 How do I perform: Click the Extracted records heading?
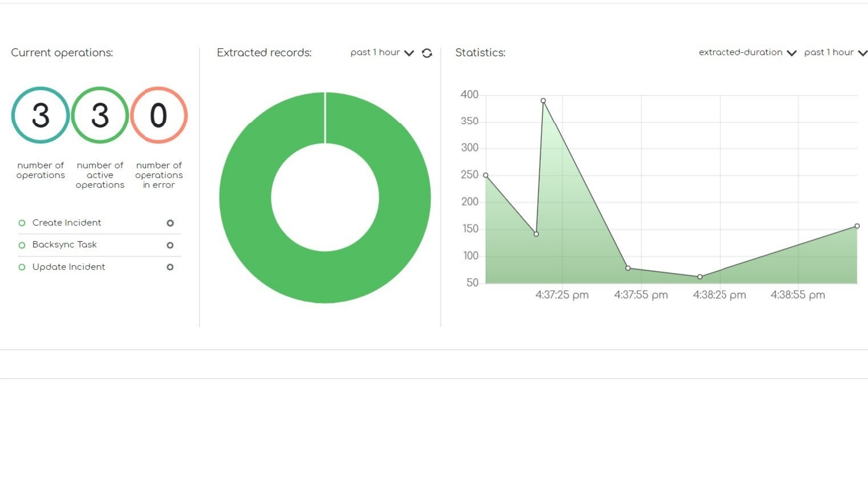tap(264, 53)
